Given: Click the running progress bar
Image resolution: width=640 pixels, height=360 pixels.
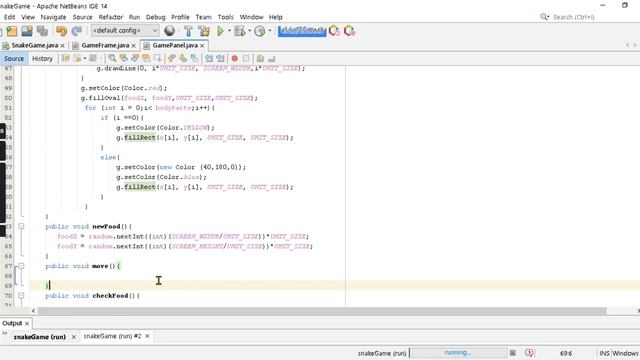Looking at the screenshot, I should click(x=458, y=353).
